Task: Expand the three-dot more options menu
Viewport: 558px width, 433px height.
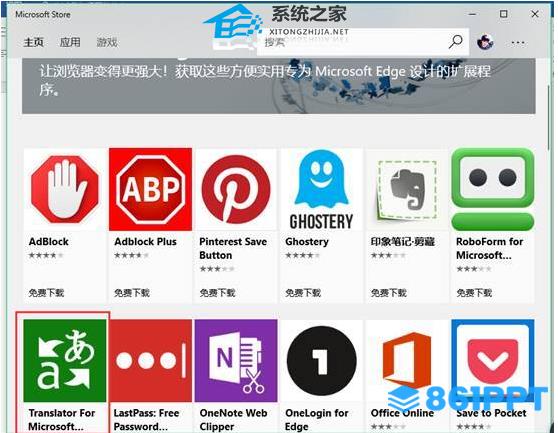Action: 518,43
